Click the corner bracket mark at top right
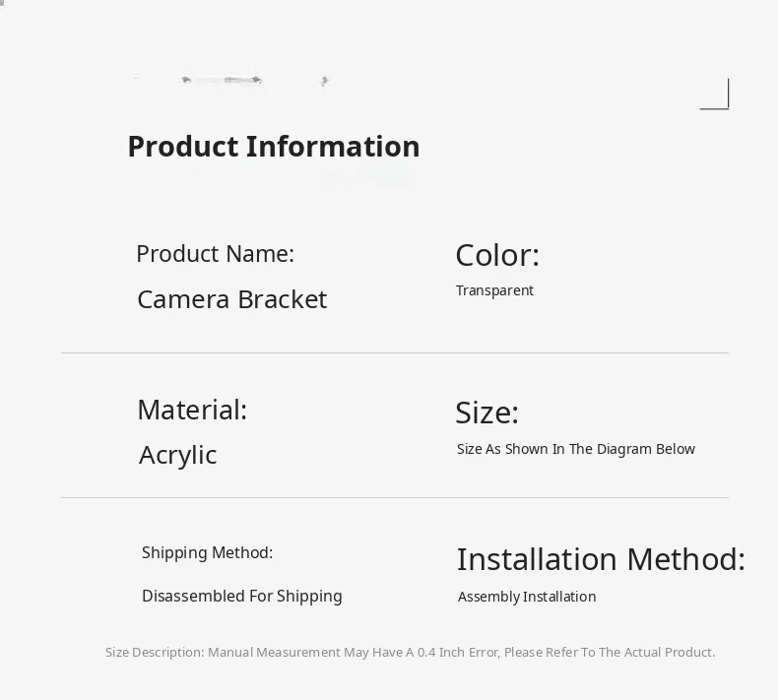778x700 pixels. pyautogui.click(x=716, y=96)
